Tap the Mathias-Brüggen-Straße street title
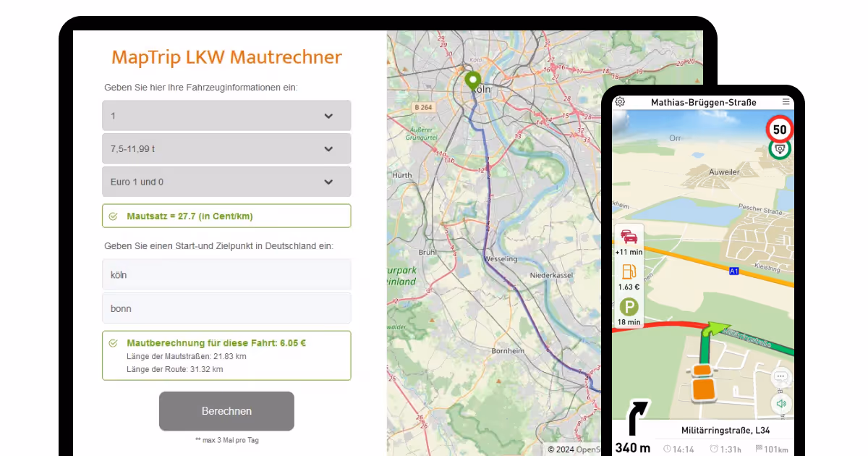 click(703, 102)
